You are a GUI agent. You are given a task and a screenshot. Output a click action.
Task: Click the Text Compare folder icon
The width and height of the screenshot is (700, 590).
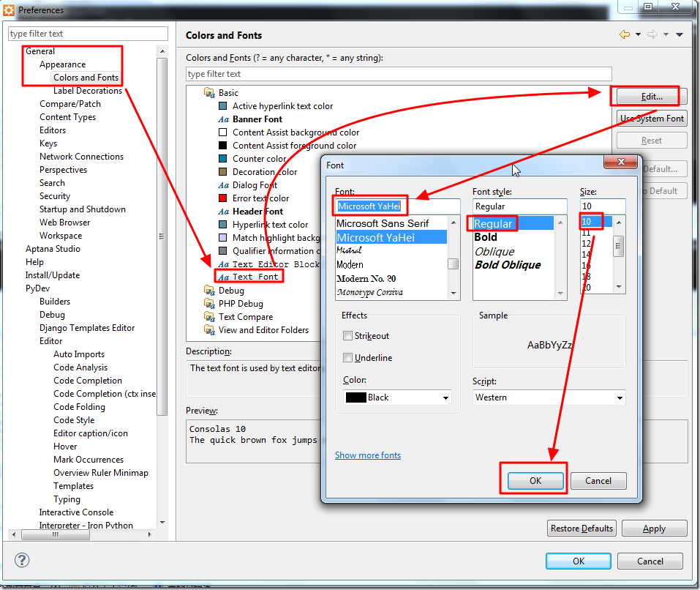209,317
